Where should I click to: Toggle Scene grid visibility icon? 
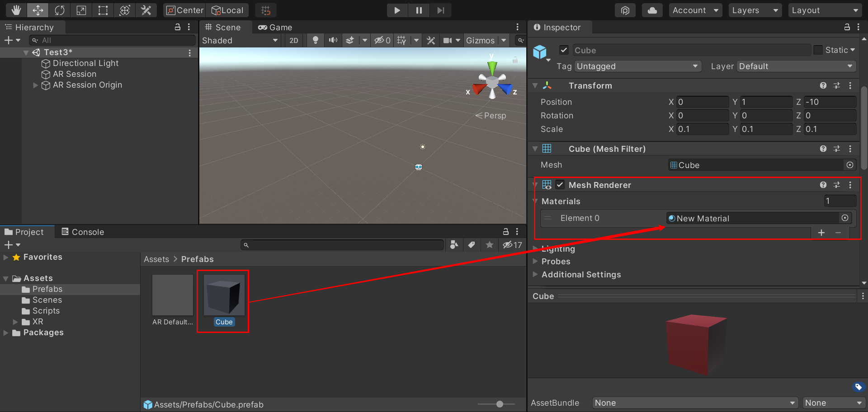coord(401,40)
